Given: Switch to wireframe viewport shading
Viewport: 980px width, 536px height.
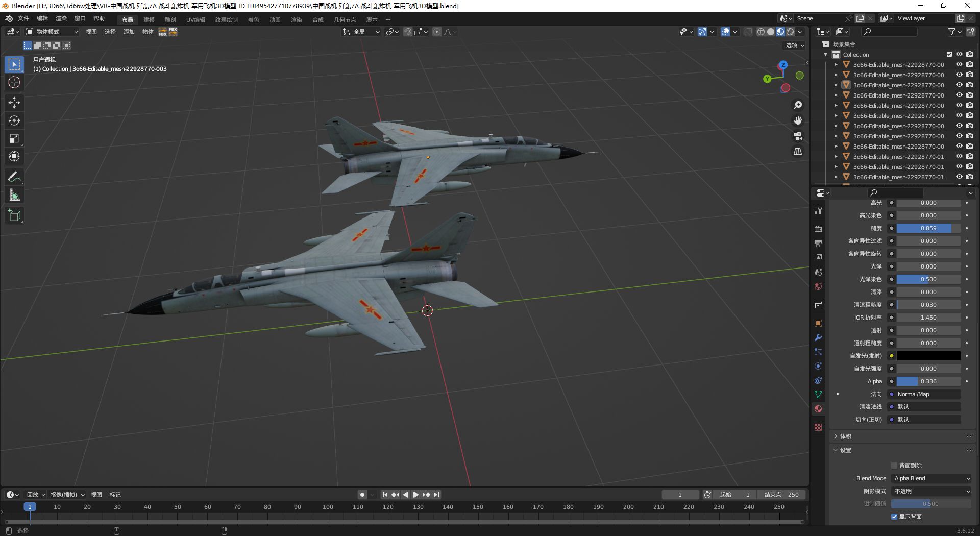Looking at the screenshot, I should pyautogui.click(x=761, y=32).
